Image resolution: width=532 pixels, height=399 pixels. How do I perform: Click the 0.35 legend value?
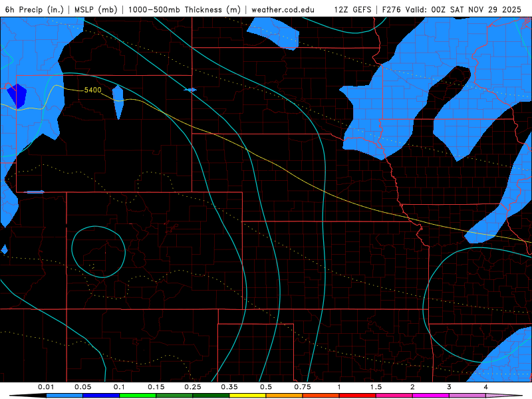[229, 387]
